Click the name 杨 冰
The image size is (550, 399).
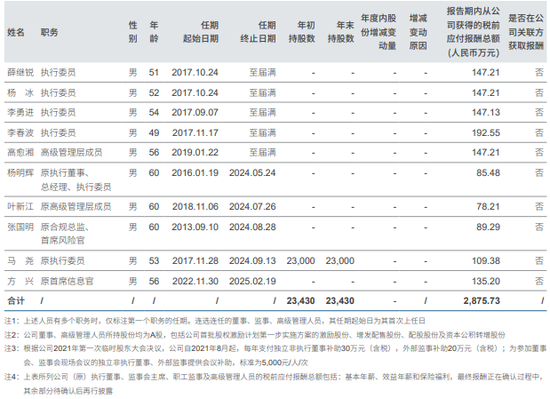click(x=20, y=93)
